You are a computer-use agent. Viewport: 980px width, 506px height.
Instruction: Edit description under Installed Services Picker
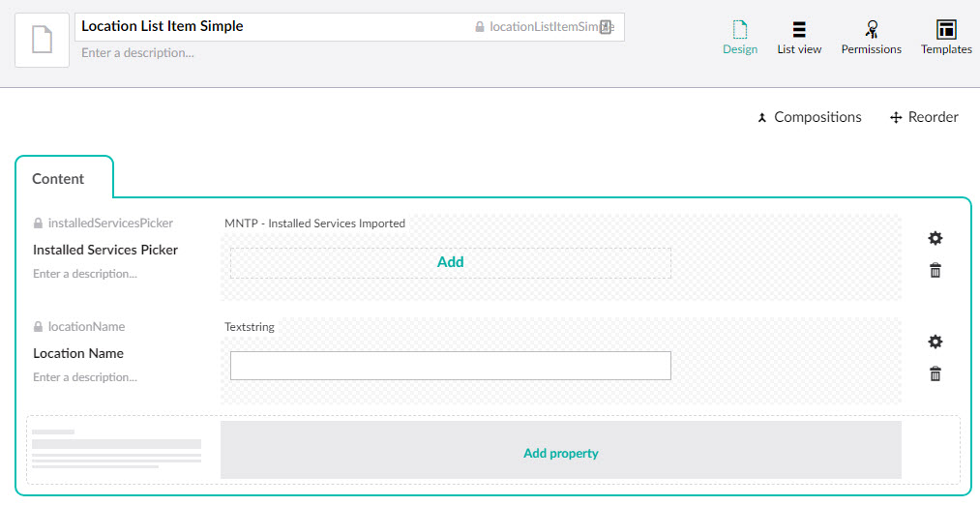click(85, 274)
